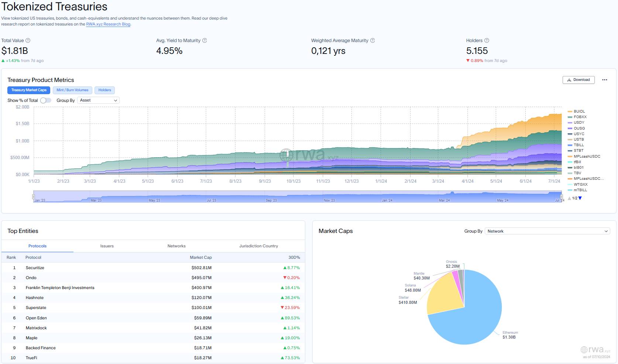The image size is (618, 364).
Task: Select the Treasury Market Caps tab
Action: 29,90
